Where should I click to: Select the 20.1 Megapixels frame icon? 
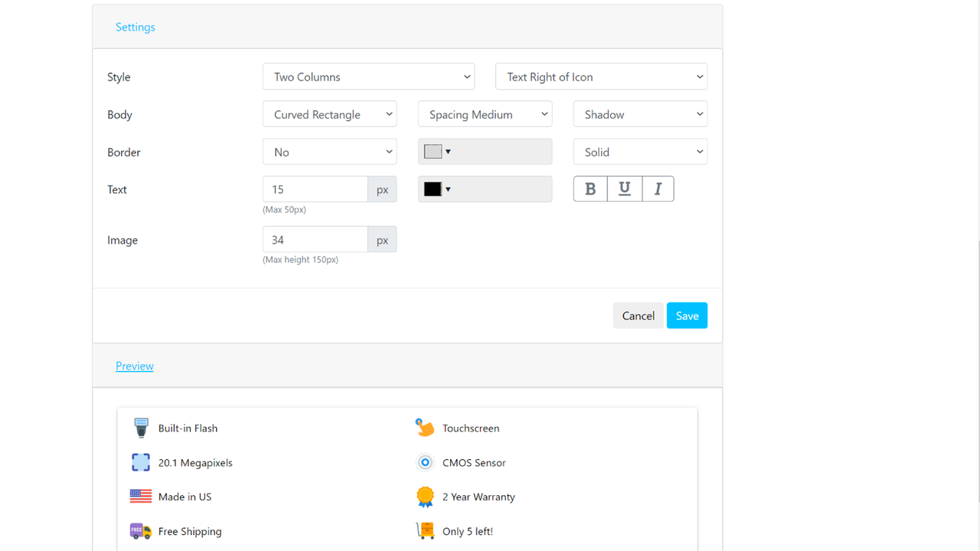point(141,462)
